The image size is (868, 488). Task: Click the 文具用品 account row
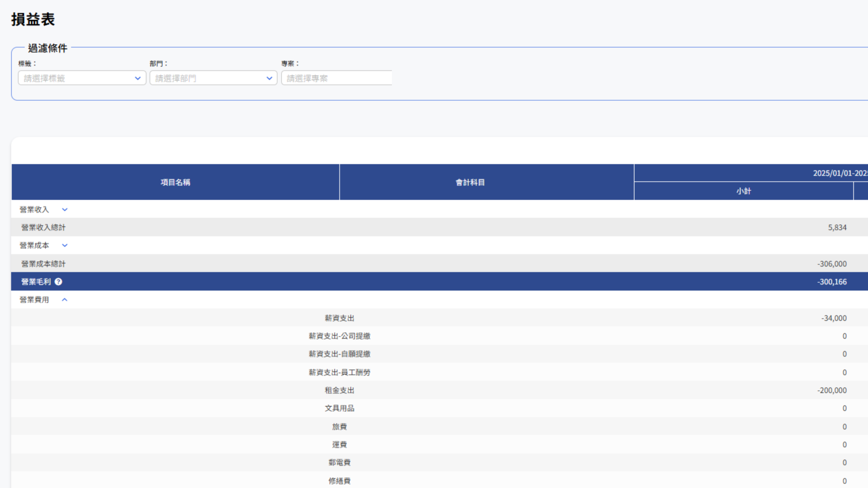pos(339,408)
